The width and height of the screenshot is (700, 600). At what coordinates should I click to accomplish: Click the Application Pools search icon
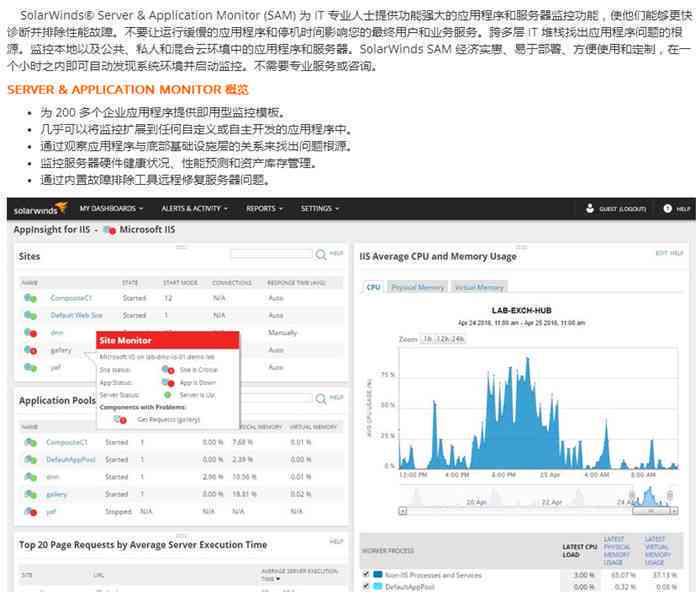point(321,400)
